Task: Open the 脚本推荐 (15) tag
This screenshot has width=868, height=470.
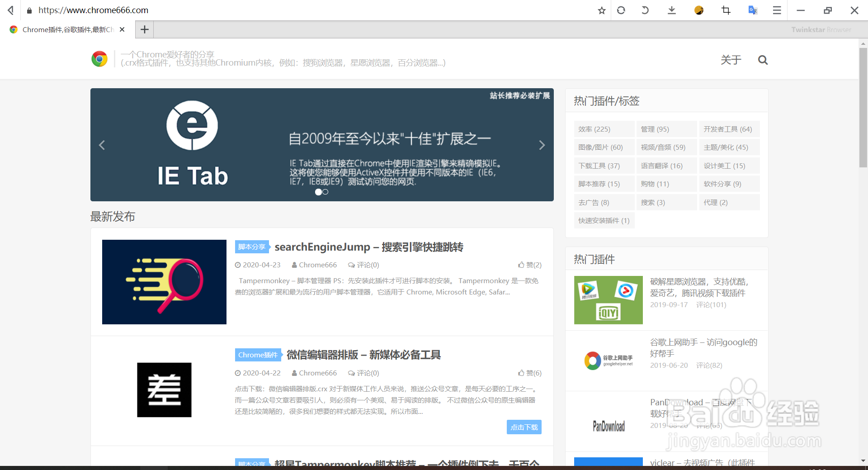Action: point(604,184)
